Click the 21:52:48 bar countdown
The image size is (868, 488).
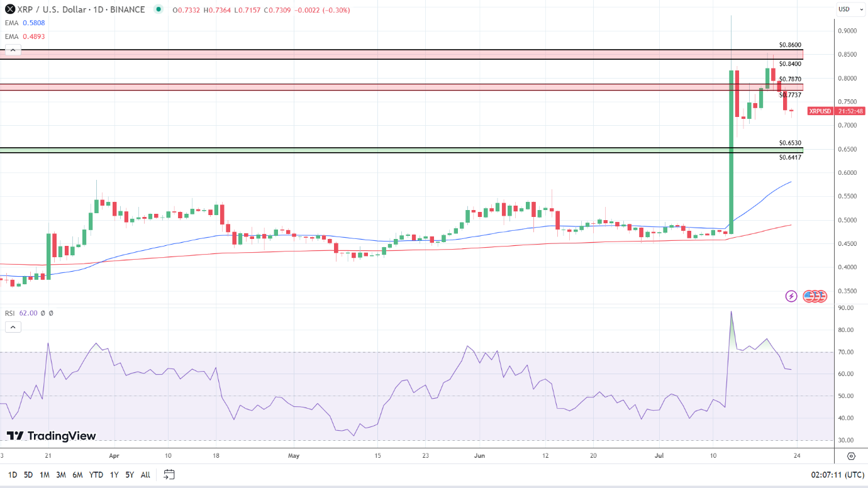pyautogui.click(x=850, y=111)
